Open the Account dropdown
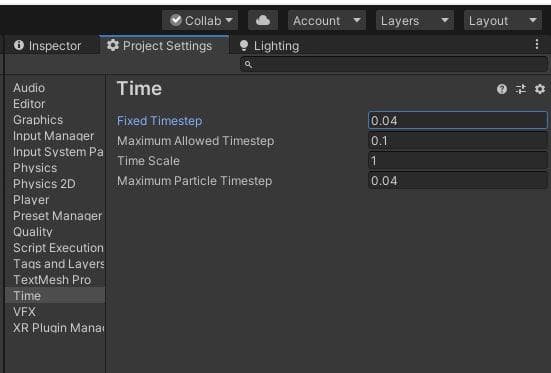The width and height of the screenshot is (551, 373). [327, 20]
